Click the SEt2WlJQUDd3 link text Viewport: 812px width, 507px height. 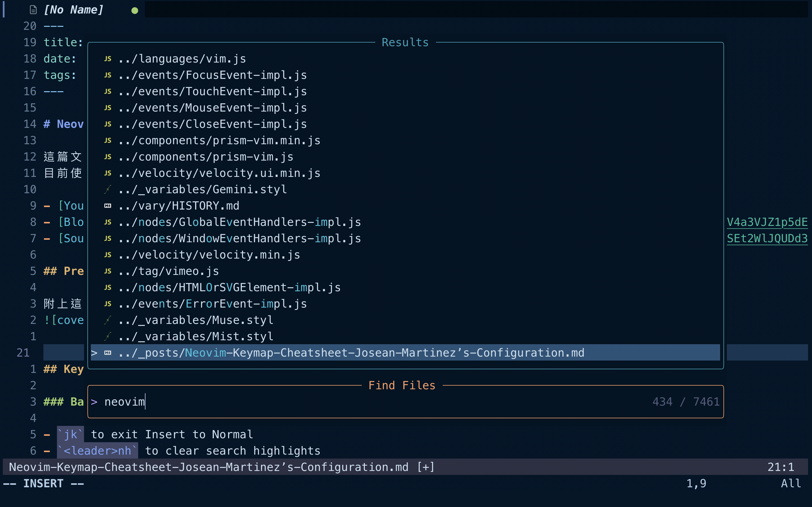point(767,238)
